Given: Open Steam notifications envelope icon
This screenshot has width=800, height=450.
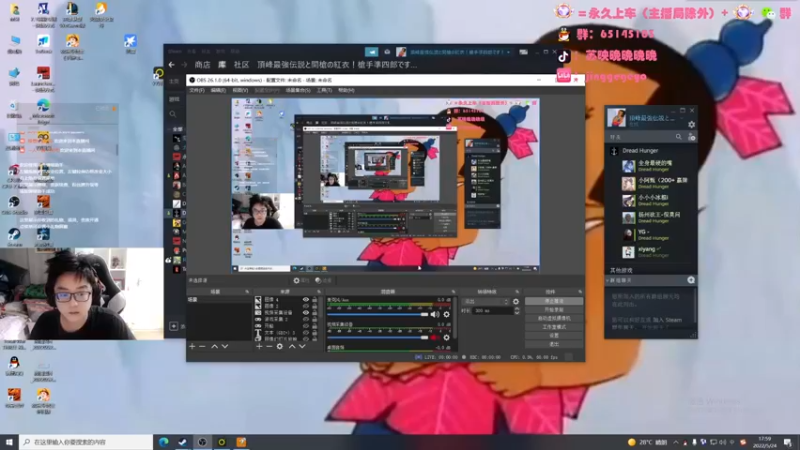Looking at the screenshot, I should pos(387,52).
